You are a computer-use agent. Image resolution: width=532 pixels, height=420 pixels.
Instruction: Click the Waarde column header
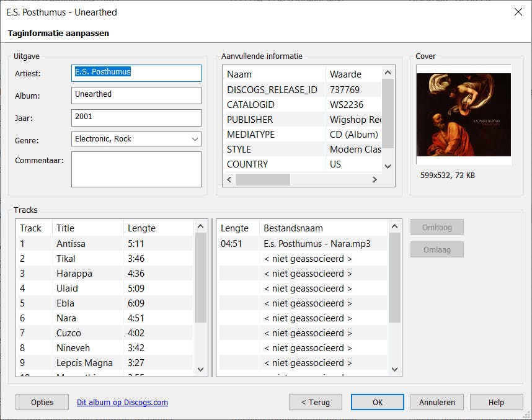[x=354, y=74]
